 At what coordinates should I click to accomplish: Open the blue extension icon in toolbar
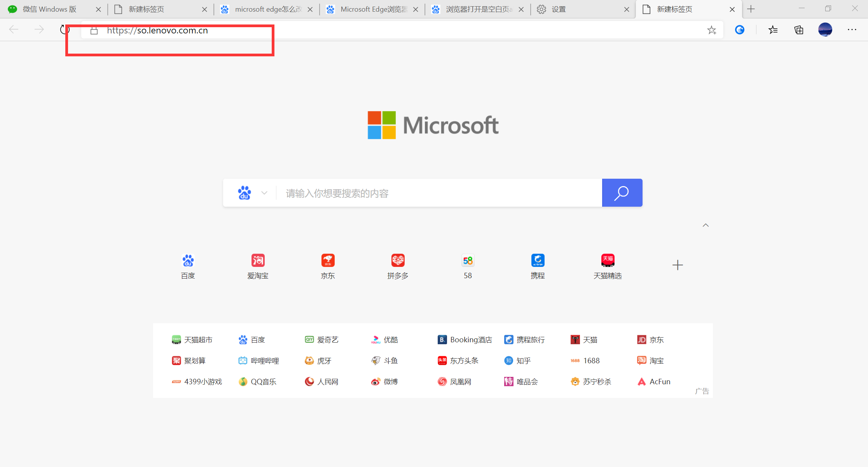(739, 30)
